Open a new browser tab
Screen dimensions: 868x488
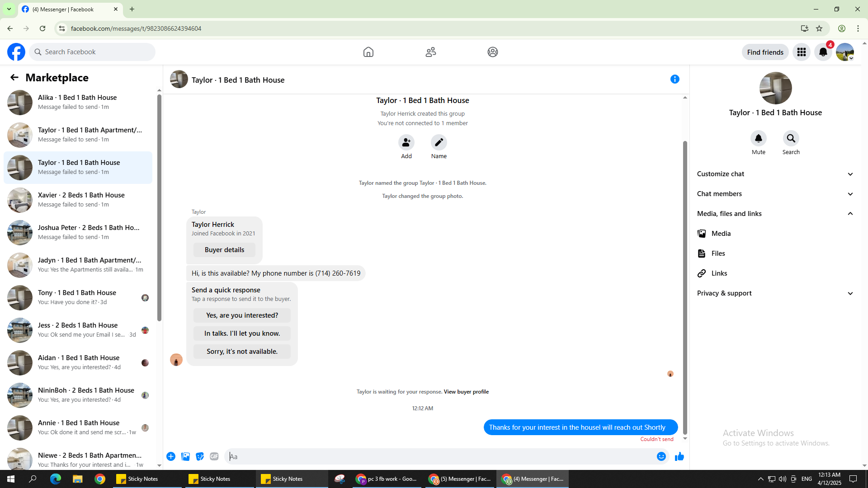[132, 9]
